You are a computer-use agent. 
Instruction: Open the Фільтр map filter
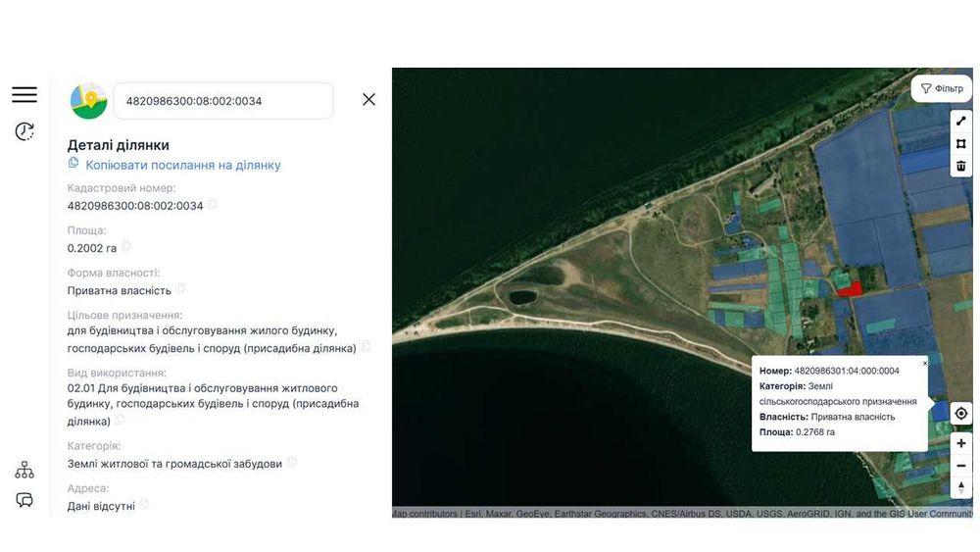pos(942,89)
